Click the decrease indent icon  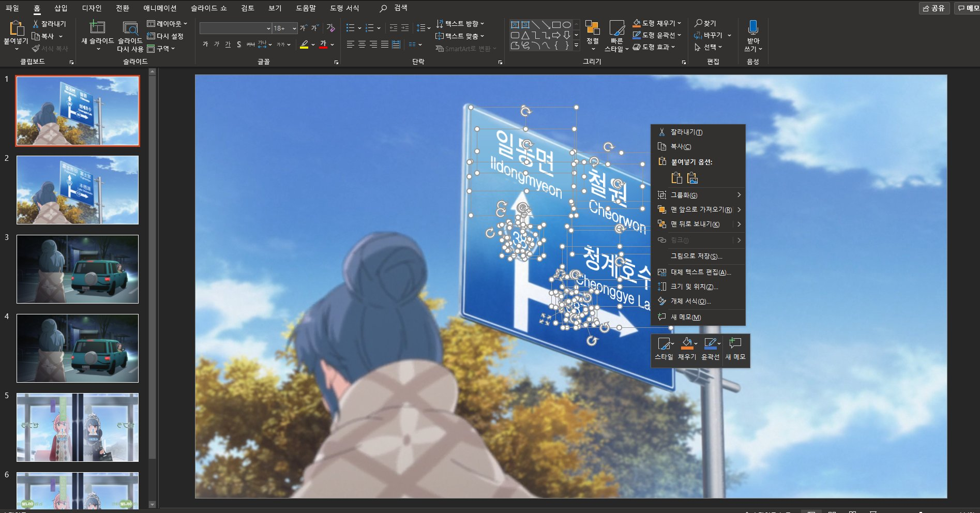pos(394,28)
